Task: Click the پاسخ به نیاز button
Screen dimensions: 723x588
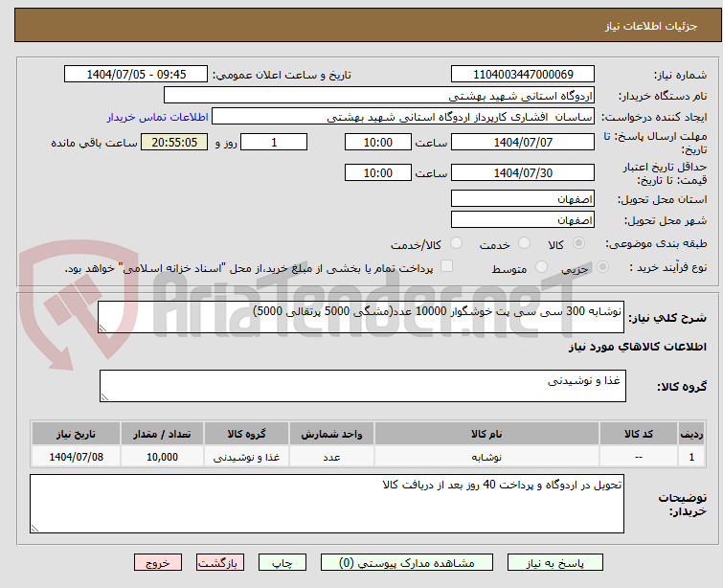Action: (x=555, y=563)
